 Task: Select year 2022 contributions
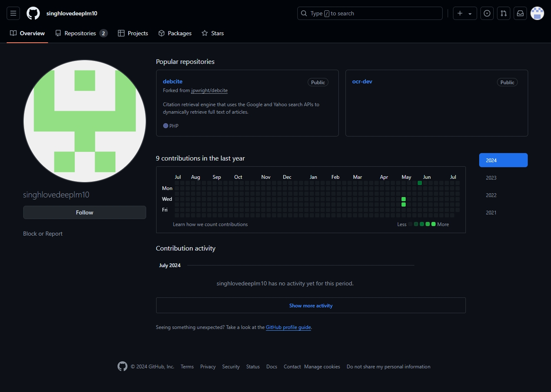pyautogui.click(x=503, y=195)
